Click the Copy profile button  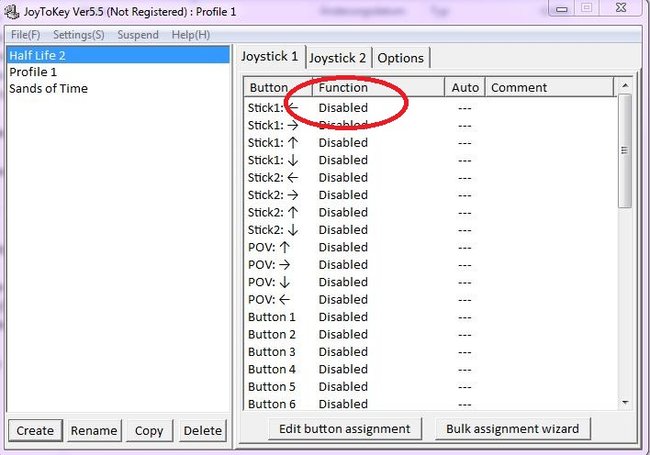point(149,431)
